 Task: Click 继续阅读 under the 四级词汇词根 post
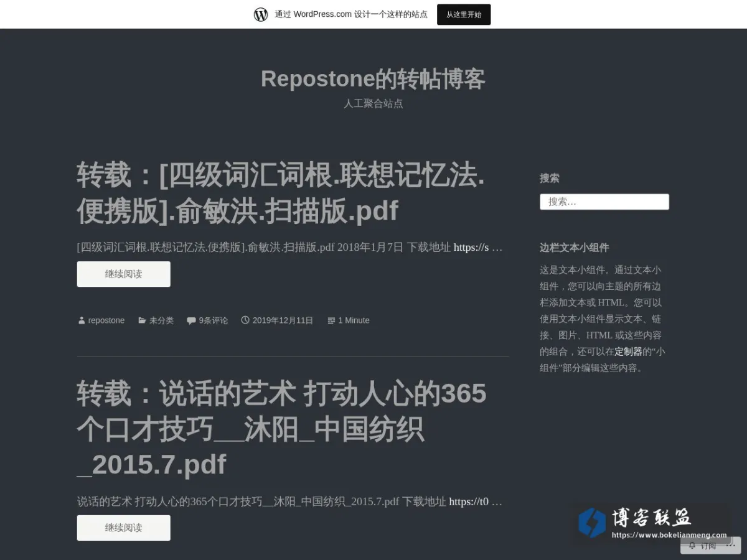(x=123, y=274)
